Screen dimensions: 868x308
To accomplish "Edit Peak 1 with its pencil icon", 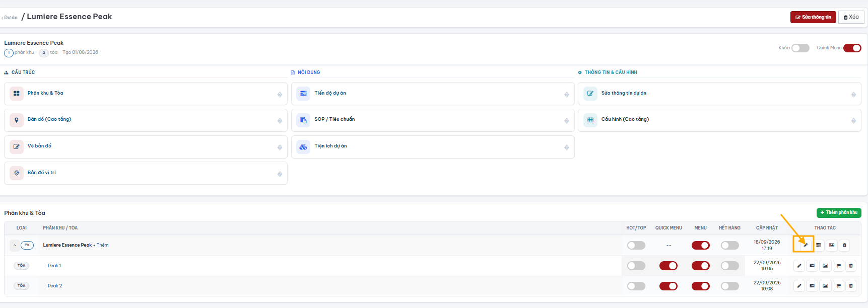I will pyautogui.click(x=799, y=266).
